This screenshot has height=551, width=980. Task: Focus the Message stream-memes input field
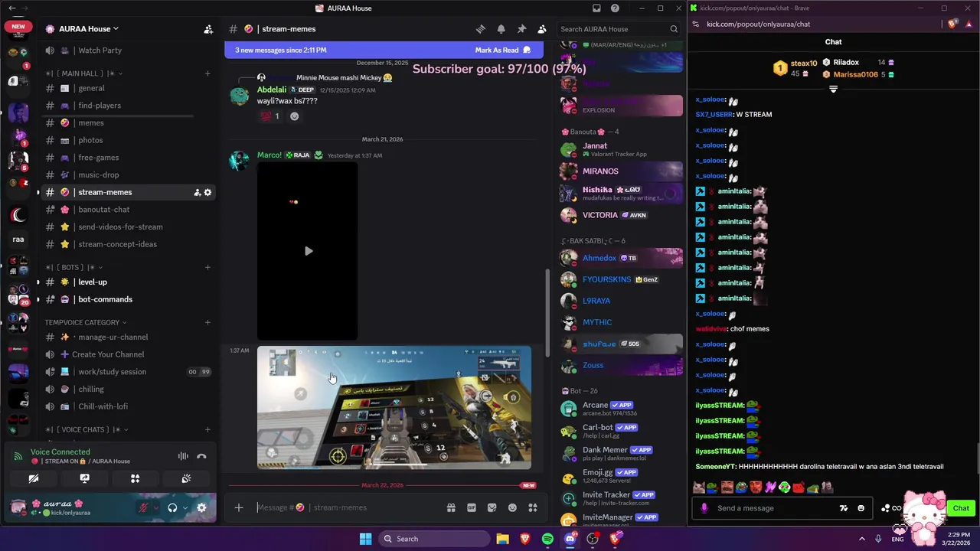point(347,507)
